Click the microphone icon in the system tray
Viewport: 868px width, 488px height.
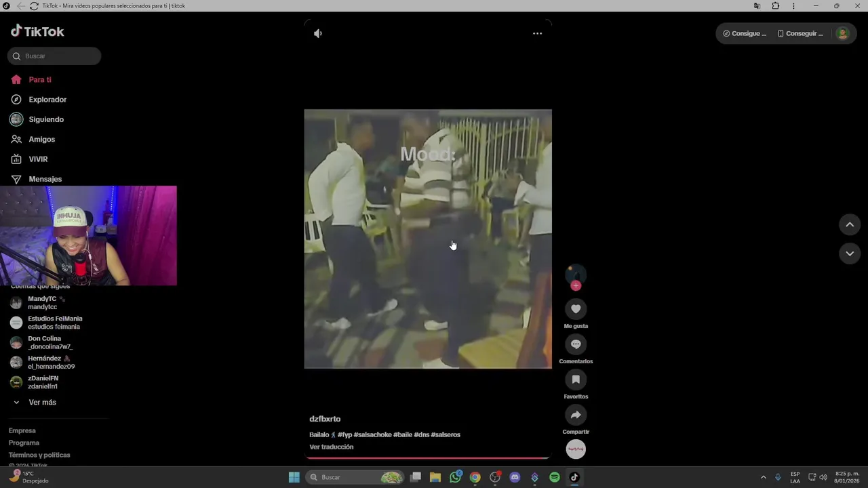pyautogui.click(x=778, y=477)
